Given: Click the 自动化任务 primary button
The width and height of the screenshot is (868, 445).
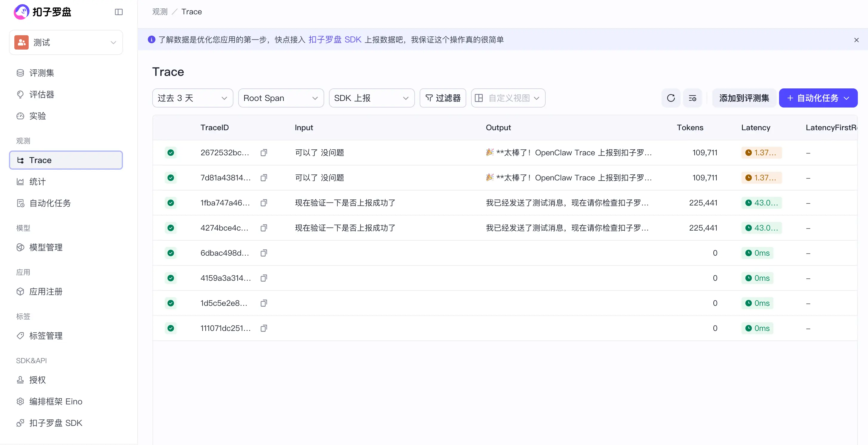Looking at the screenshot, I should click(818, 98).
